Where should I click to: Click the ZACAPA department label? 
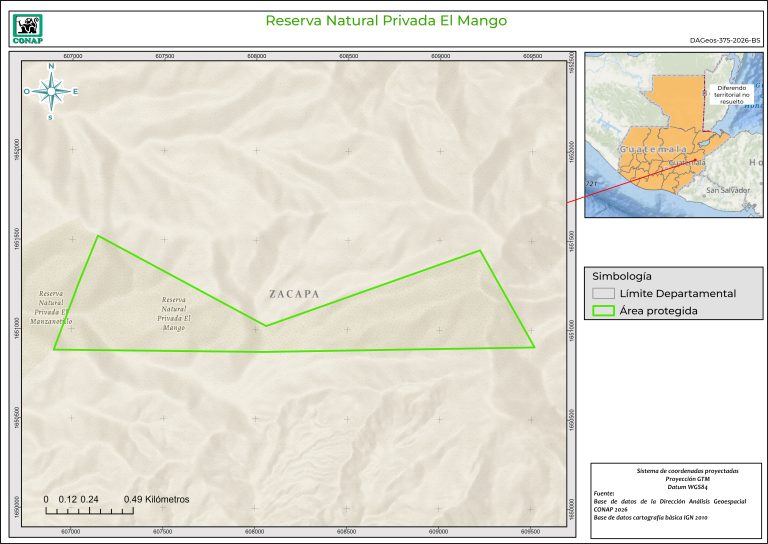[x=294, y=294]
